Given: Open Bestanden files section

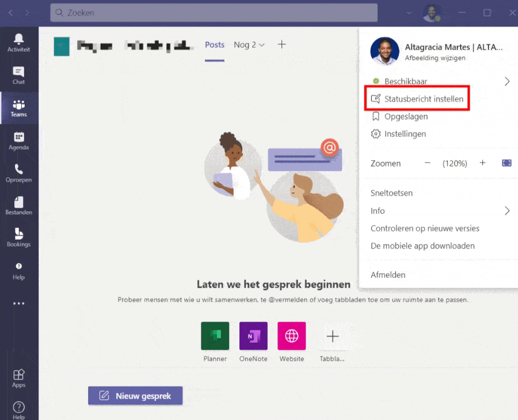Looking at the screenshot, I should tap(18, 205).
